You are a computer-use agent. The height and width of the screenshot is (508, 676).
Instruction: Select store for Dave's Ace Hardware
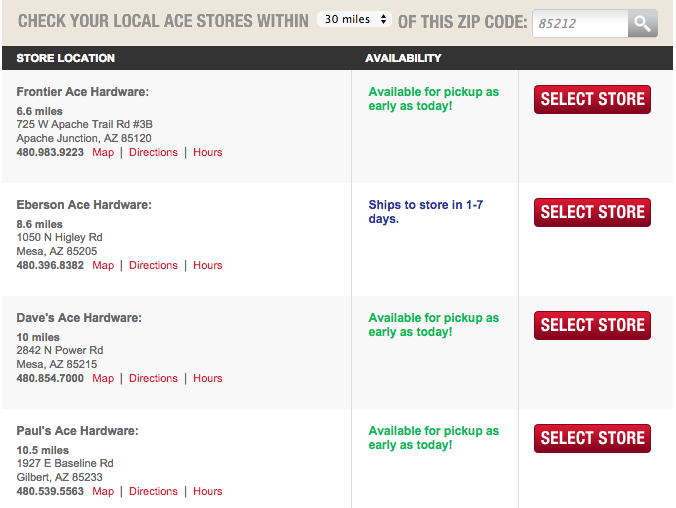tap(592, 325)
